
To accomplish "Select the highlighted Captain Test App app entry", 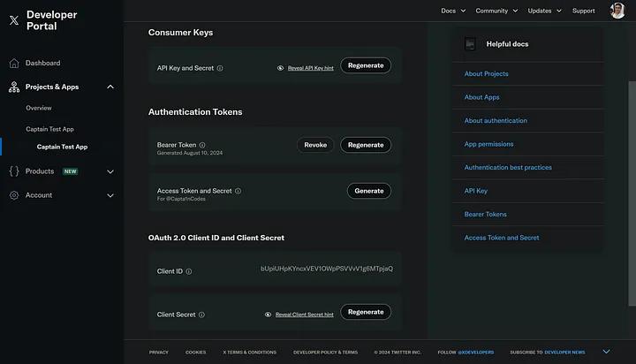I will [x=62, y=147].
